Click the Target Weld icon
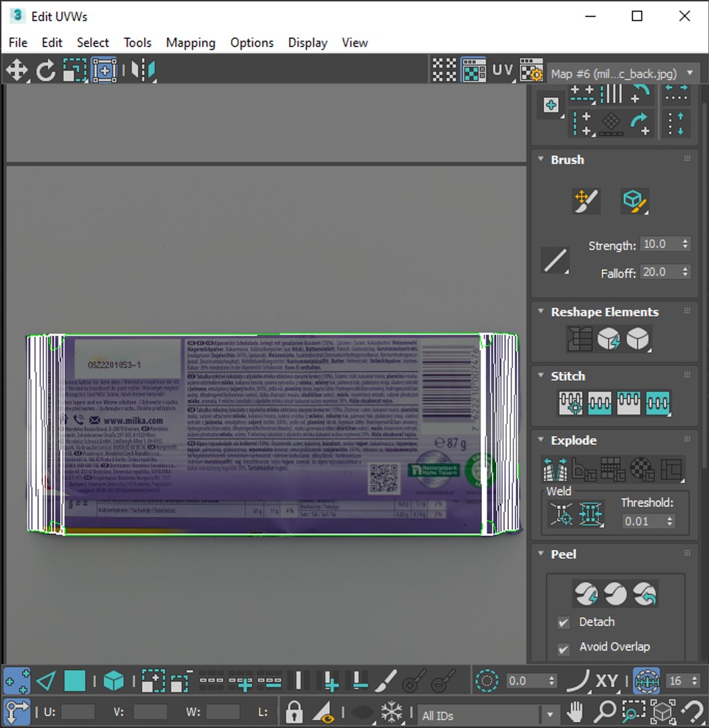709x728 pixels. pyautogui.click(x=561, y=514)
